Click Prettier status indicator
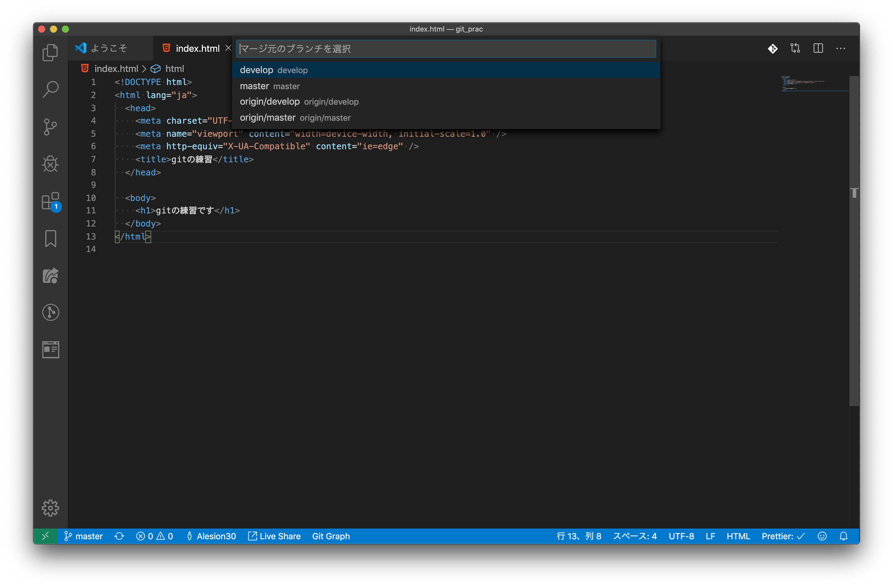The image size is (893, 588). [x=783, y=536]
